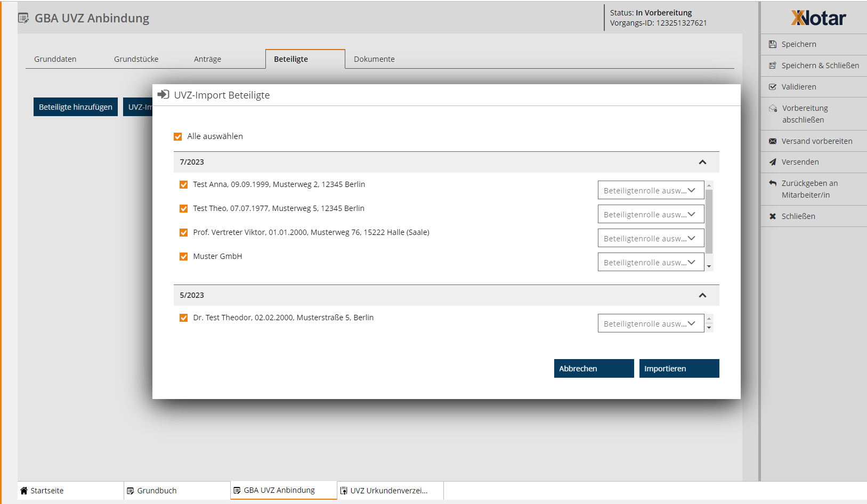Switch to the Anträge tab
Image resolution: width=867 pixels, height=504 pixels.
click(x=208, y=59)
